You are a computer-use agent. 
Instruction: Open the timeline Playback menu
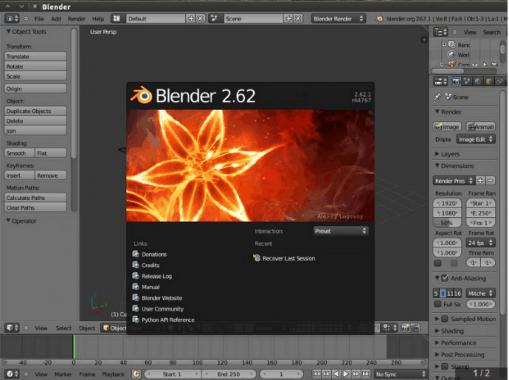[x=113, y=374]
